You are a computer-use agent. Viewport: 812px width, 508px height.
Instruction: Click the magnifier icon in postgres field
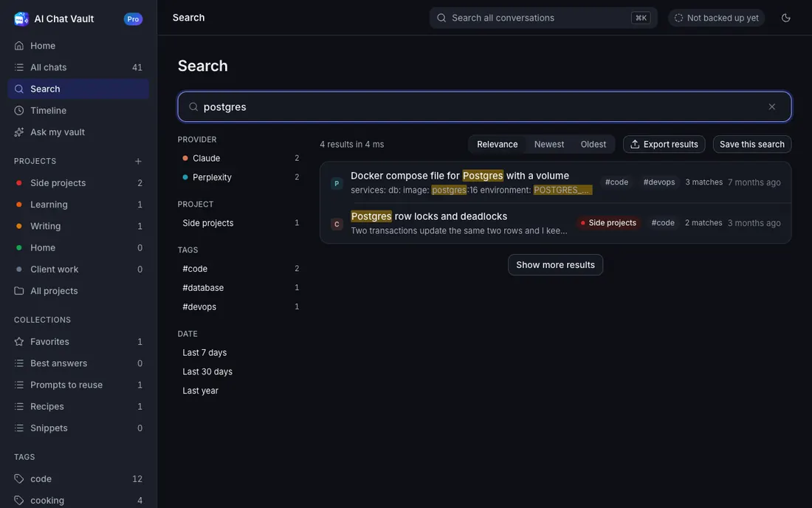point(193,106)
